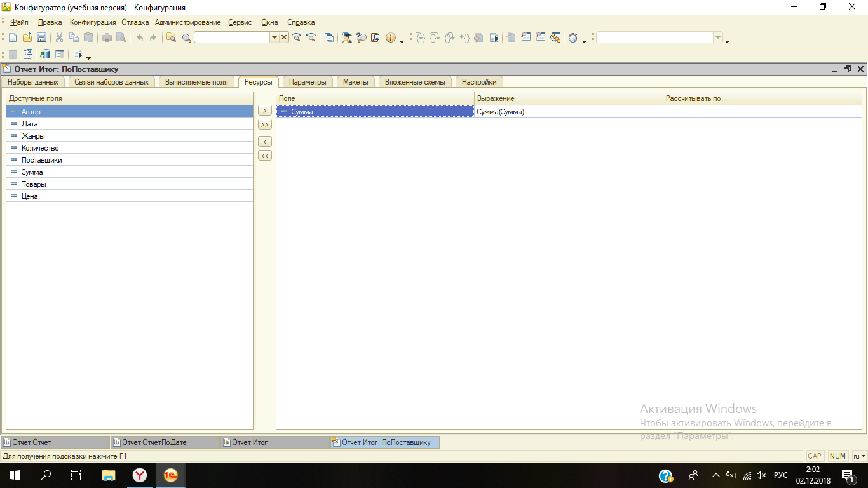Expand the debug toolbar options arrow

coord(584,41)
